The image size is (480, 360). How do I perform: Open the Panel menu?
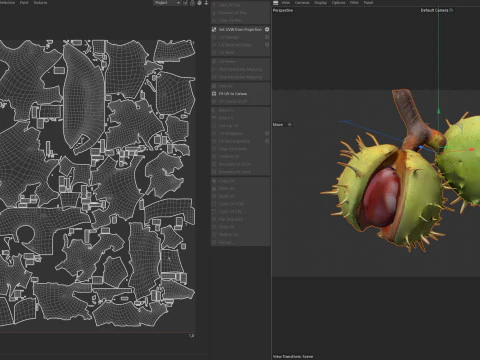click(x=368, y=3)
